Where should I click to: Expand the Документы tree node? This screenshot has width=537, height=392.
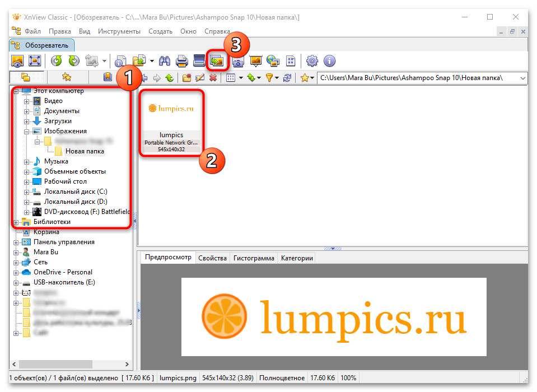26,111
